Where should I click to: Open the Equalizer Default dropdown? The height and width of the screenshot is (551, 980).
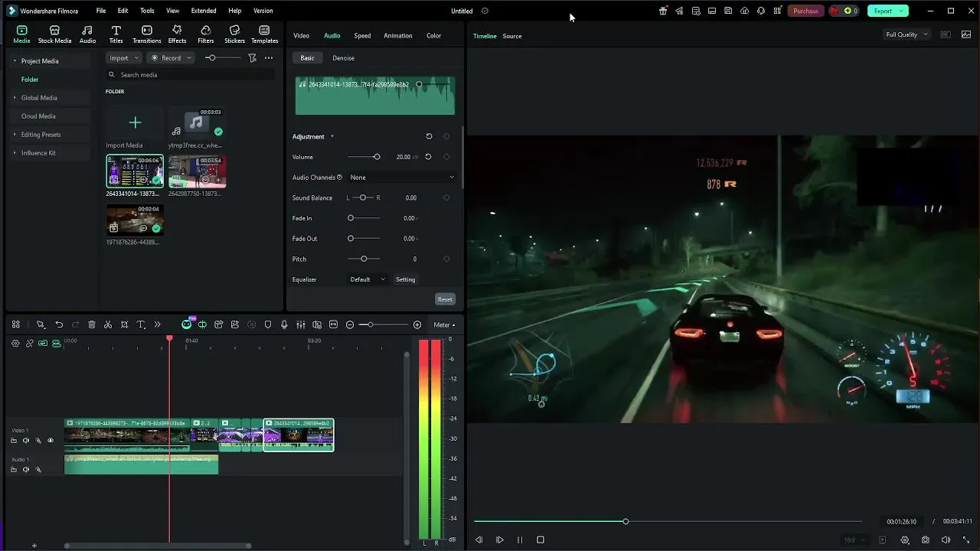[x=367, y=279]
